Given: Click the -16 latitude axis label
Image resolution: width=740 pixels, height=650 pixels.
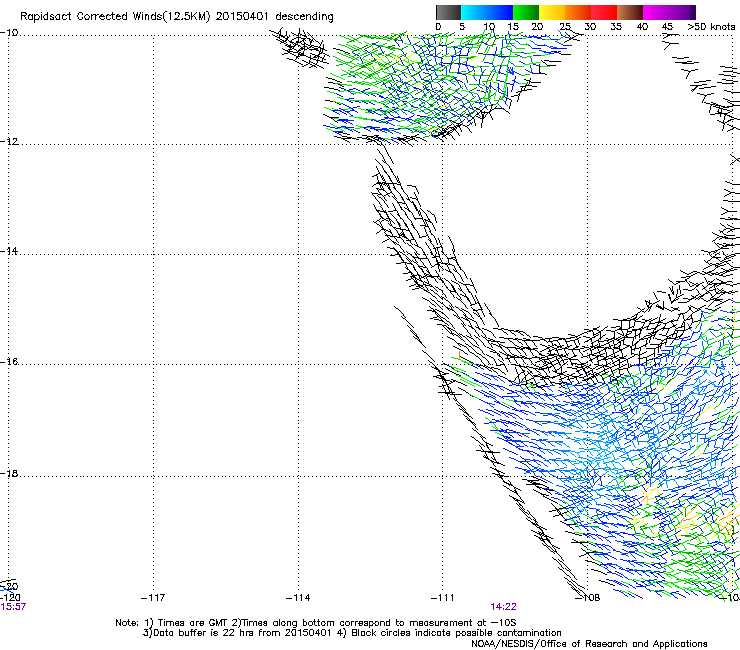Looking at the screenshot, I should pyautogui.click(x=9, y=362).
